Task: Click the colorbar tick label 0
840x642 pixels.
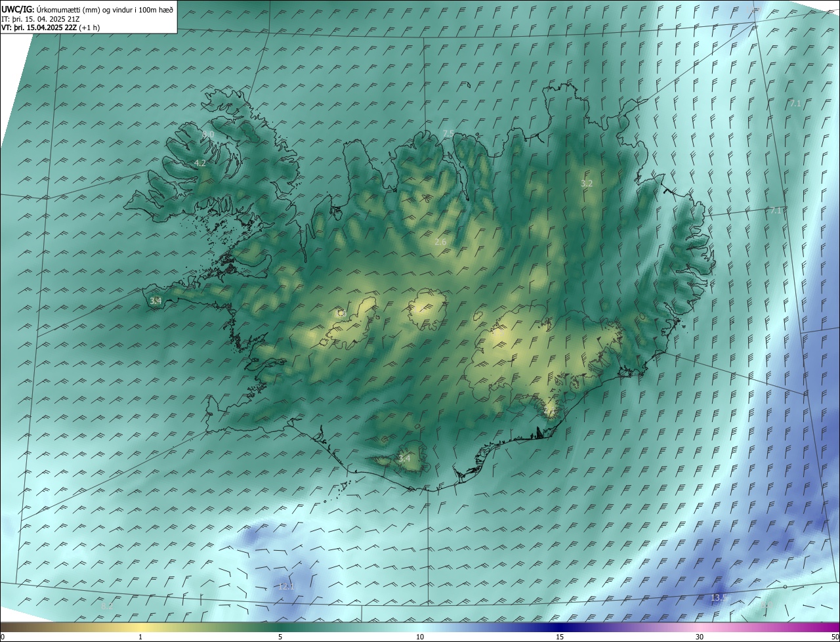Action: [3, 637]
